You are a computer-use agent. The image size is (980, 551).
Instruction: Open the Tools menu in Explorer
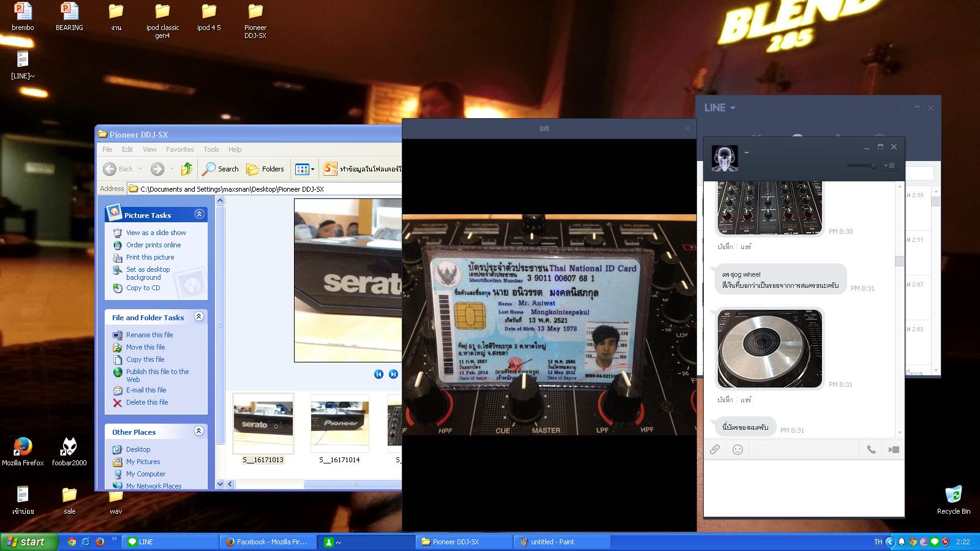click(x=211, y=149)
